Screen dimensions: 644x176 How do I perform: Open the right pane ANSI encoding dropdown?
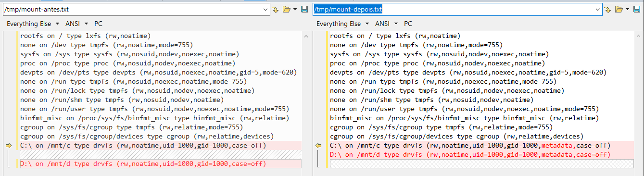[387, 24]
